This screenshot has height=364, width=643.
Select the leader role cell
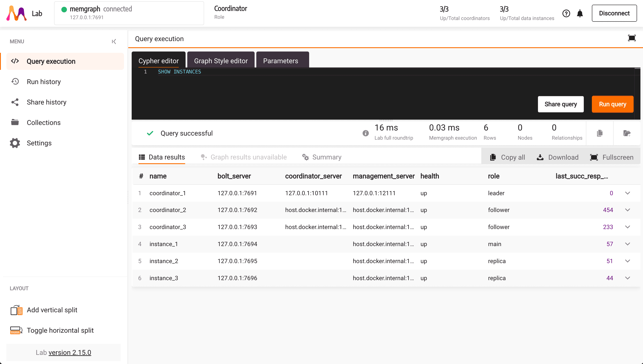pyautogui.click(x=496, y=193)
